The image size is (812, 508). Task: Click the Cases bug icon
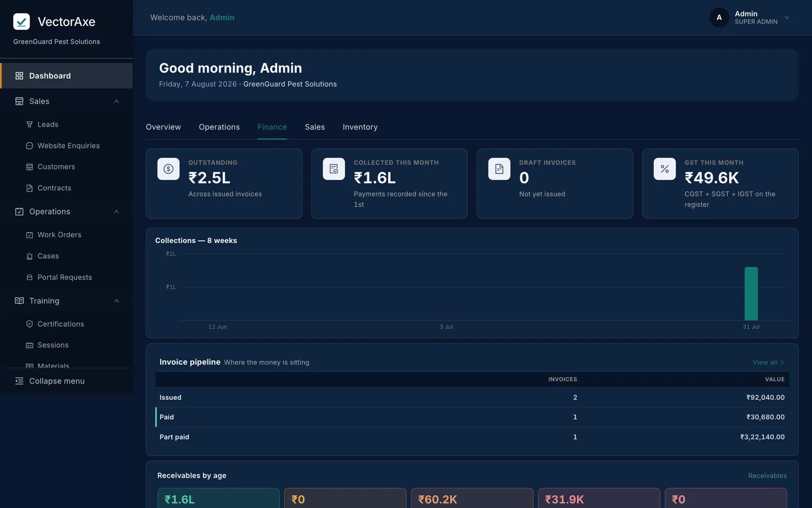coord(29,256)
